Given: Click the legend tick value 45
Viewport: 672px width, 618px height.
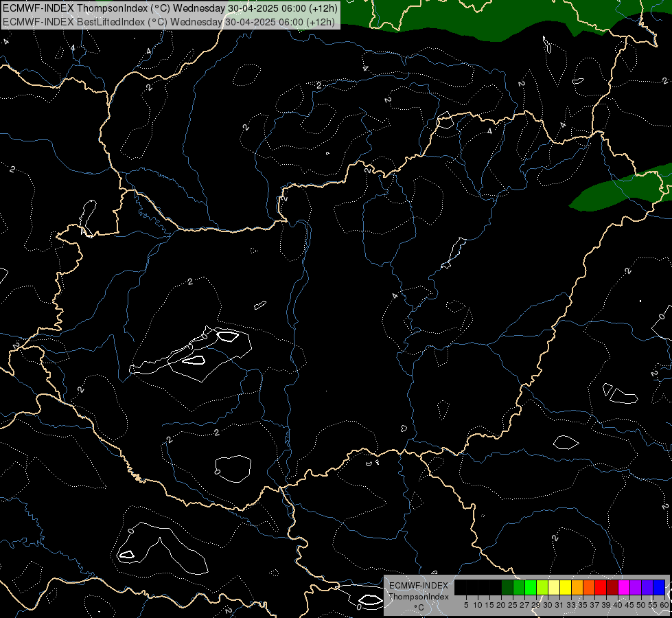Looking at the screenshot, I should point(630,605).
